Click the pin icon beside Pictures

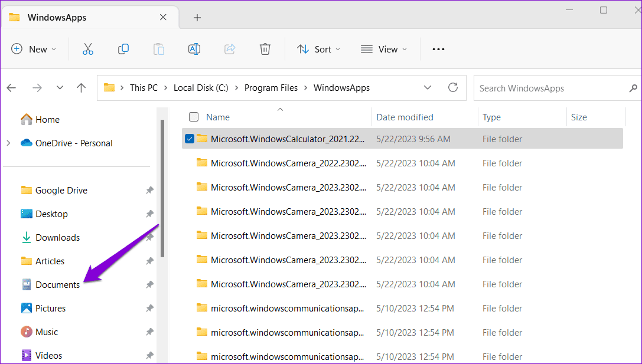(150, 309)
